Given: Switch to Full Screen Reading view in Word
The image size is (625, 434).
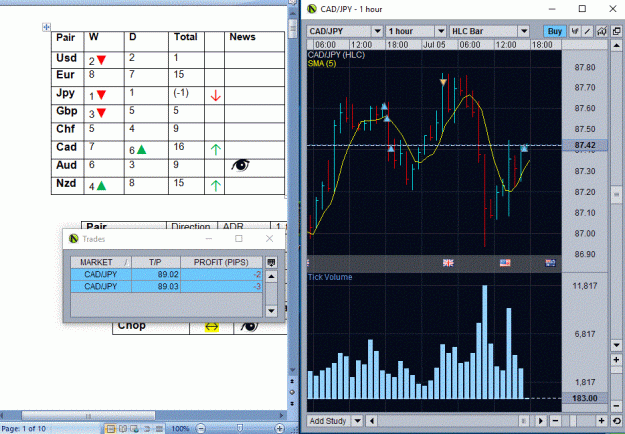Looking at the screenshot, I should 123,429.
